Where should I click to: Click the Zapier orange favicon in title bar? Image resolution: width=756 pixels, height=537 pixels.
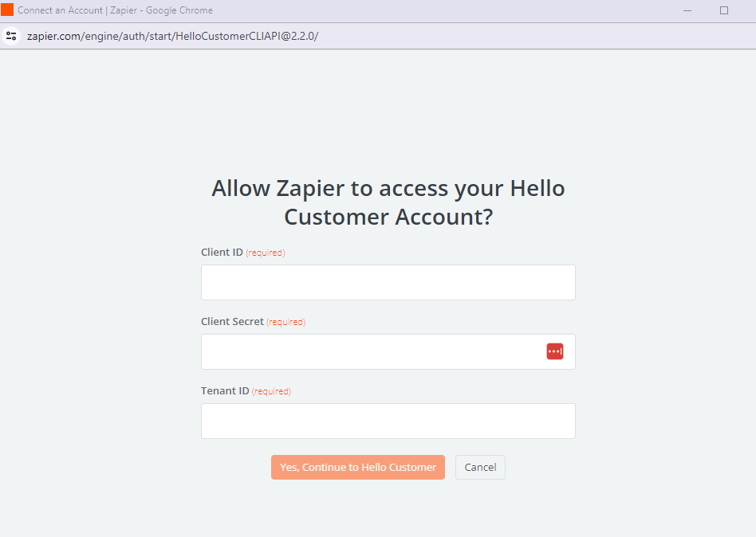tap(7, 10)
